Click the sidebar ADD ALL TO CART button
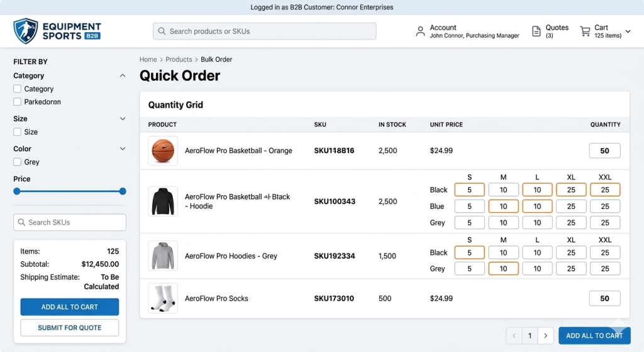Screen dimensions: 644x352 coord(69,307)
